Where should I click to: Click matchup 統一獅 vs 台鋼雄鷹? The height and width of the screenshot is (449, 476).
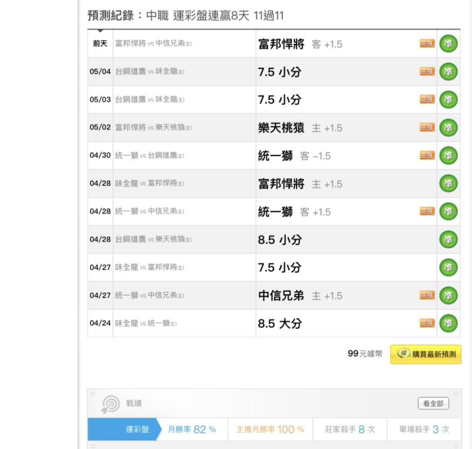pyautogui.click(x=150, y=155)
